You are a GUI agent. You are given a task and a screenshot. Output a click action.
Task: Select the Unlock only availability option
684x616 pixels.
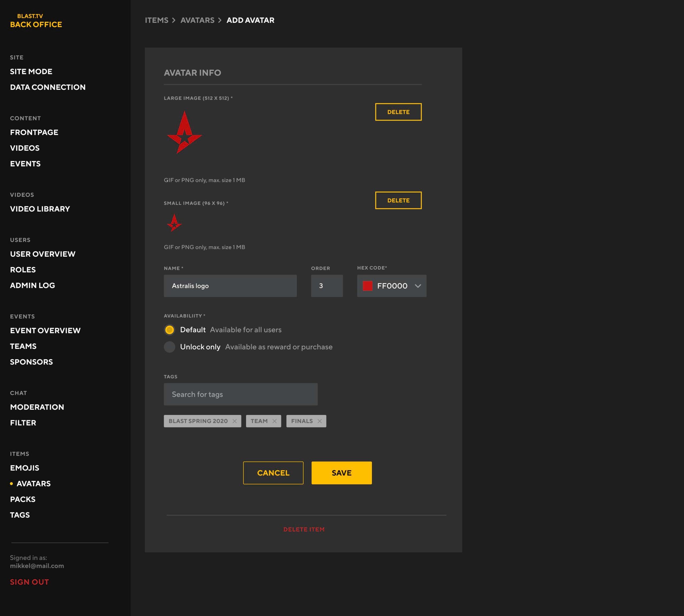pyautogui.click(x=169, y=347)
